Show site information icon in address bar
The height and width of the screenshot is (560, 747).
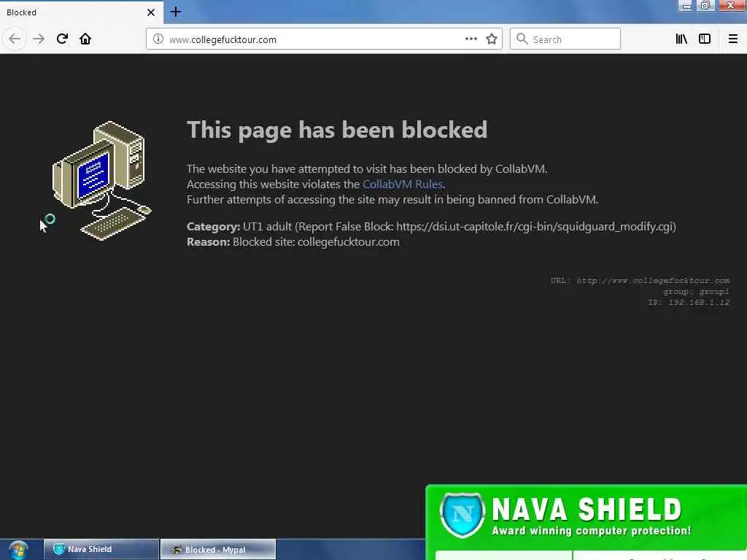pos(158,39)
